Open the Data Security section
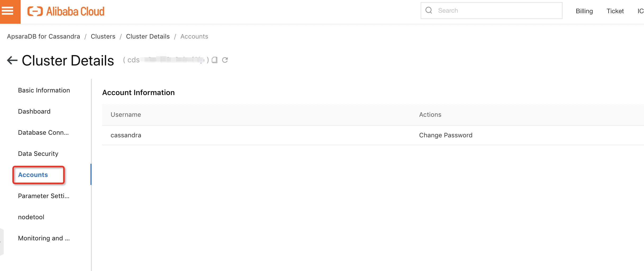The height and width of the screenshot is (271, 644). 38,154
